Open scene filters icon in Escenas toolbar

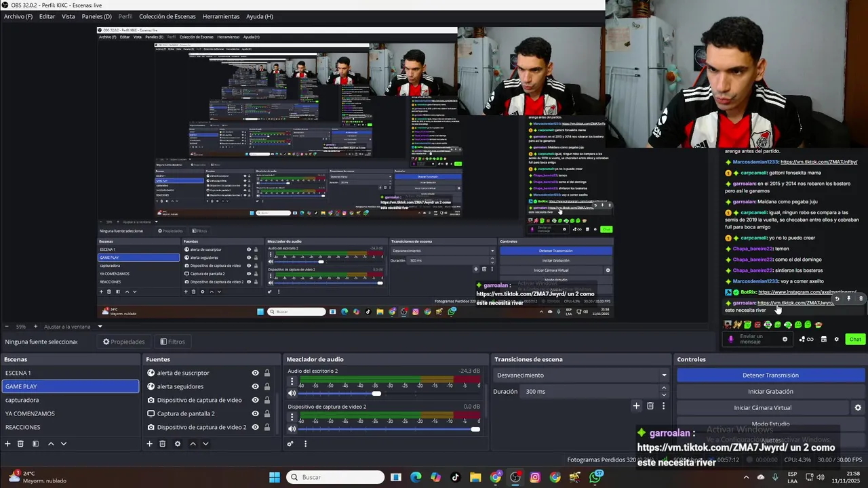[35, 443]
